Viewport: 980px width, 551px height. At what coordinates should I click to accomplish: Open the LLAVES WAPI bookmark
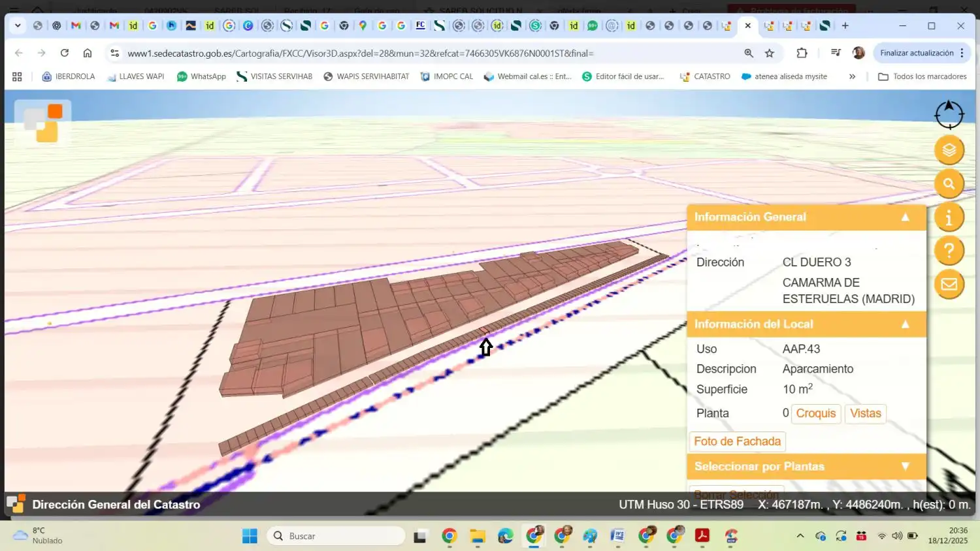pos(135,76)
